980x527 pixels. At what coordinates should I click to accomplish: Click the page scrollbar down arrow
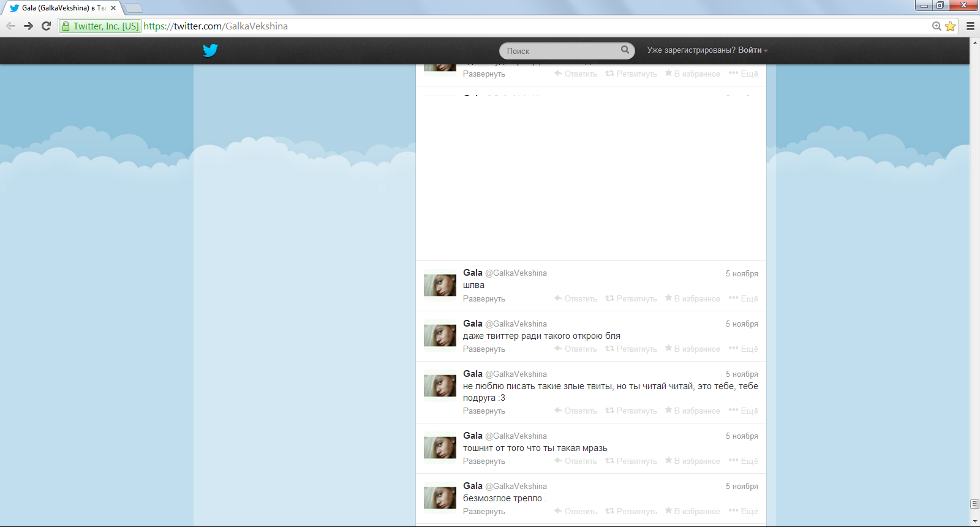point(974,521)
